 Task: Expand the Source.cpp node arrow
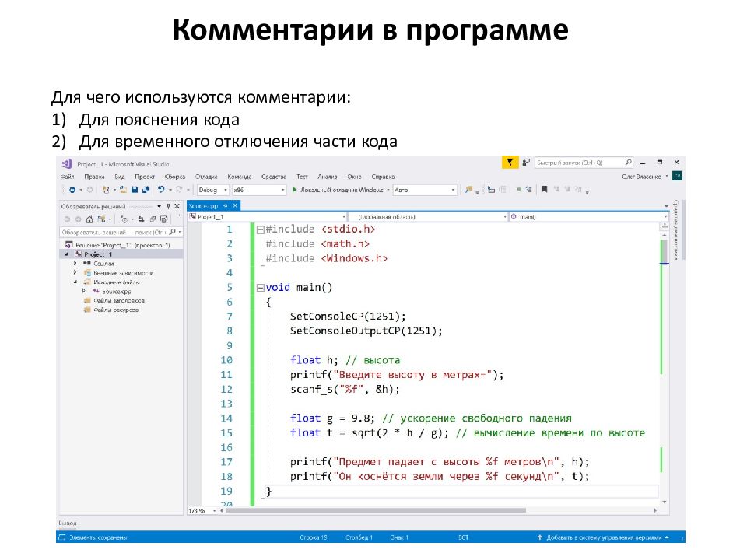click(x=84, y=290)
